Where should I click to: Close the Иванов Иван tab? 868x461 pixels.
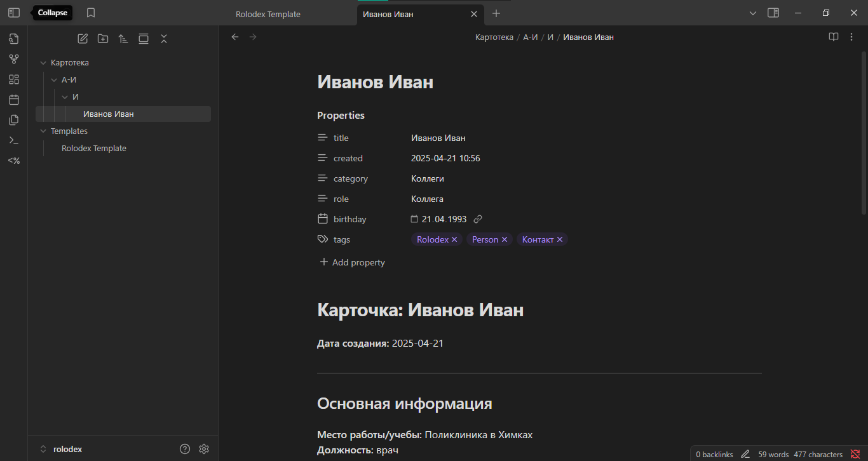point(473,14)
